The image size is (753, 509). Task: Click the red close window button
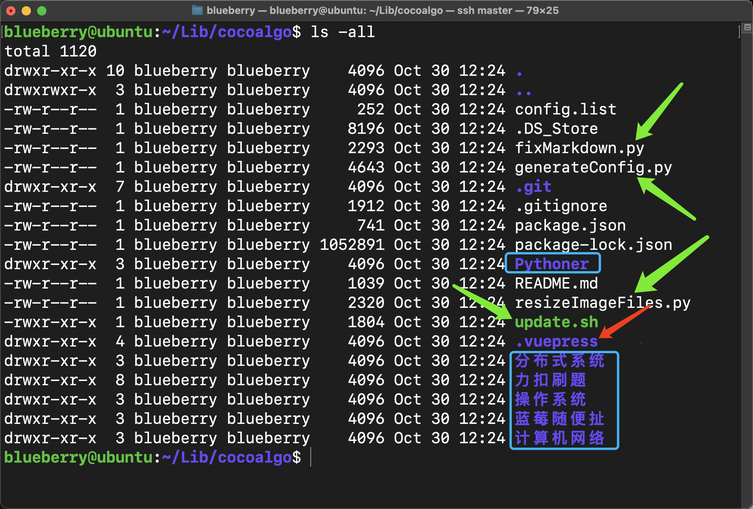pos(12,10)
